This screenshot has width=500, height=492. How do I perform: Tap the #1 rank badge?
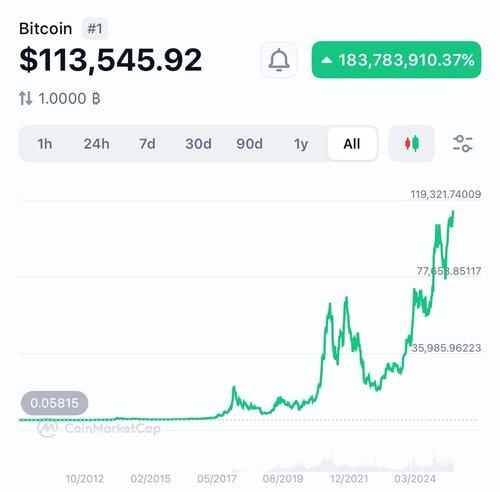pyautogui.click(x=95, y=29)
